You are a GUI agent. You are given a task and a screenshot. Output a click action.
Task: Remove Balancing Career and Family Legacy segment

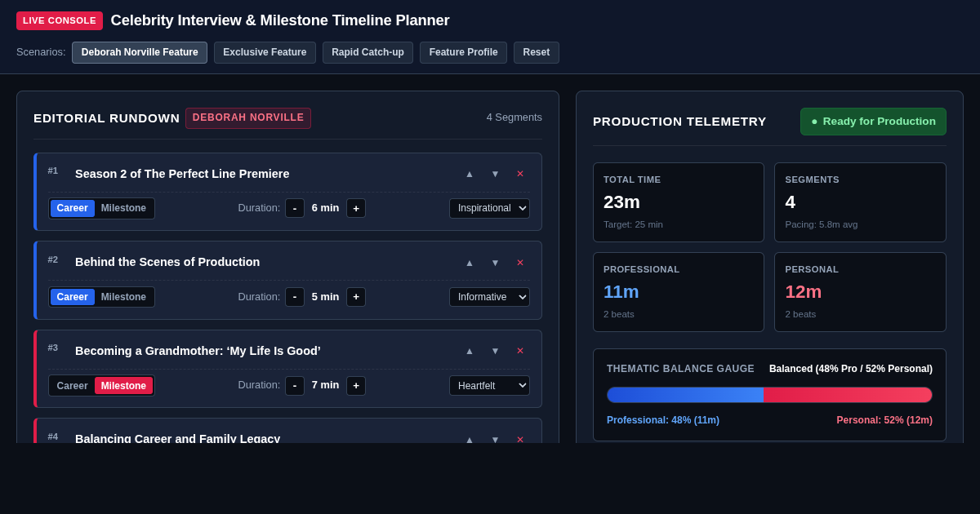tap(520, 439)
